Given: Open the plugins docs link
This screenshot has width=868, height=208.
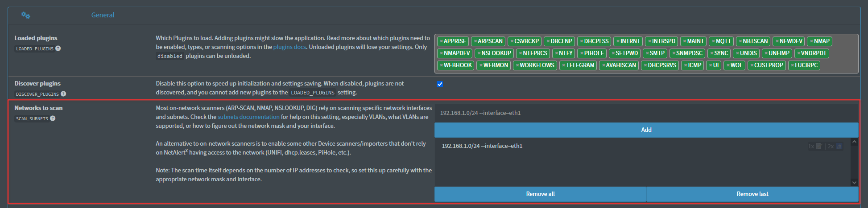Looking at the screenshot, I should tap(289, 47).
